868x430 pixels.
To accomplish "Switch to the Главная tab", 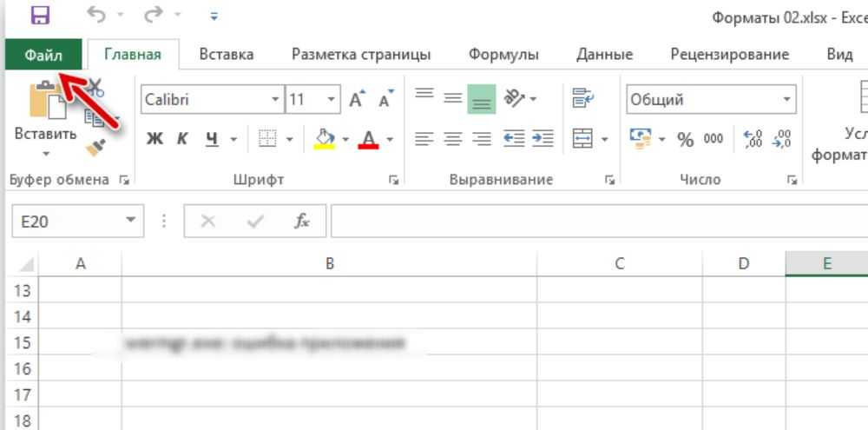I will coord(133,55).
